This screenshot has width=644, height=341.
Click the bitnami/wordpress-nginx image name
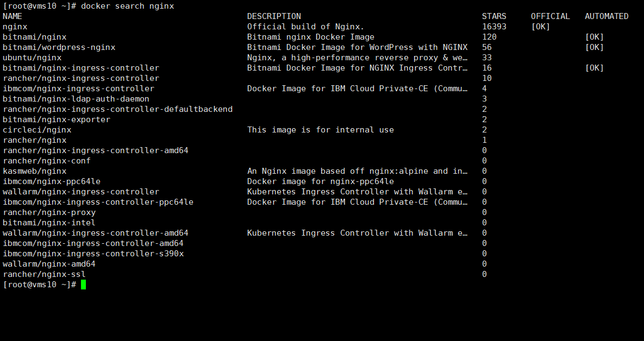(59, 47)
